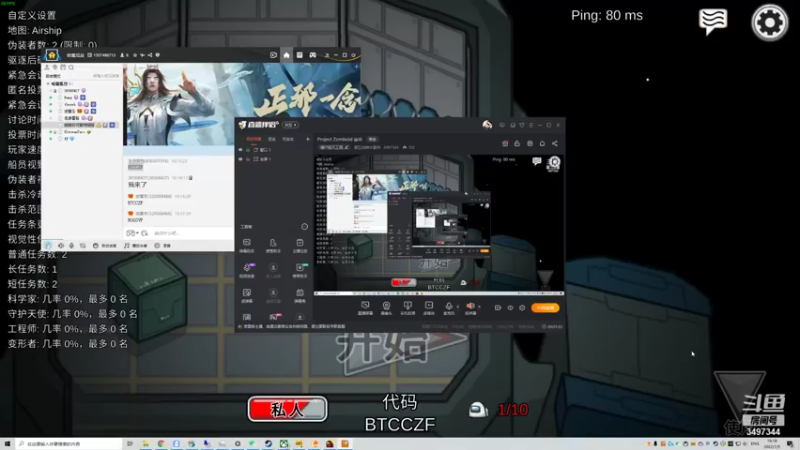Open the toolbox tool with green badge
Screen dimensions: 800x450
pos(300,270)
